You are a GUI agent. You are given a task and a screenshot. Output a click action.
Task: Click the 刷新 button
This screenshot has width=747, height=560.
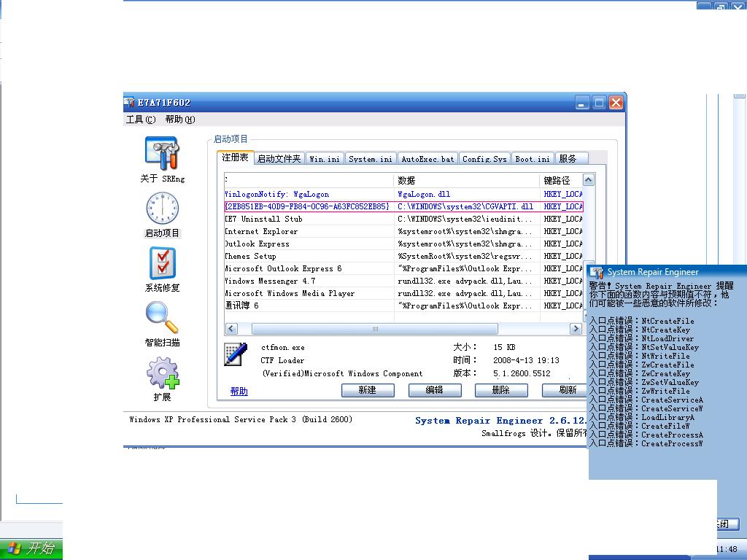tap(565, 391)
